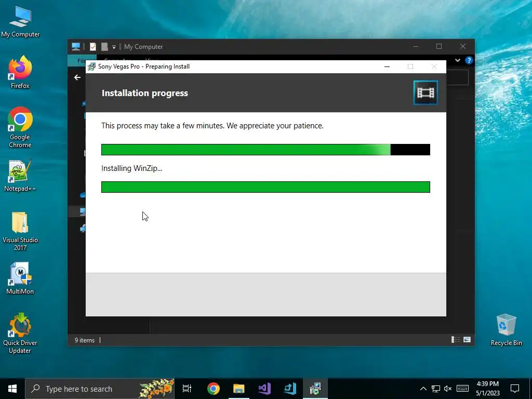
Task: Launch MultiMon desktop shortcut
Action: tap(20, 278)
